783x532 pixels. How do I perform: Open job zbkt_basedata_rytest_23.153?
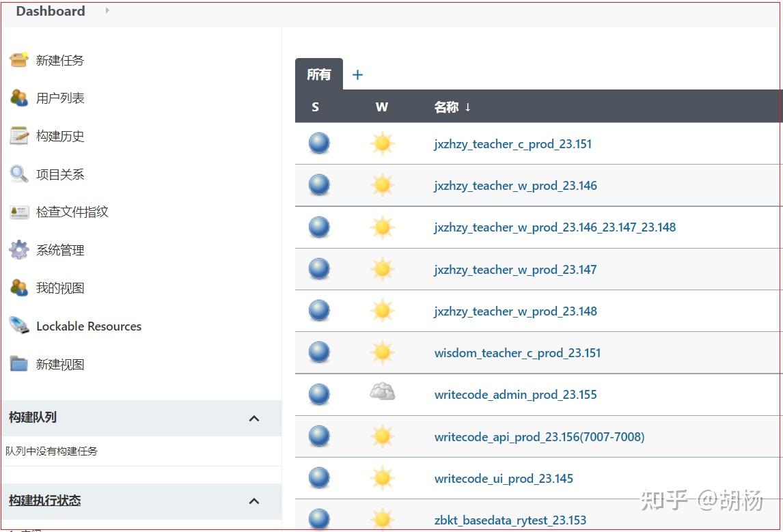click(510, 520)
